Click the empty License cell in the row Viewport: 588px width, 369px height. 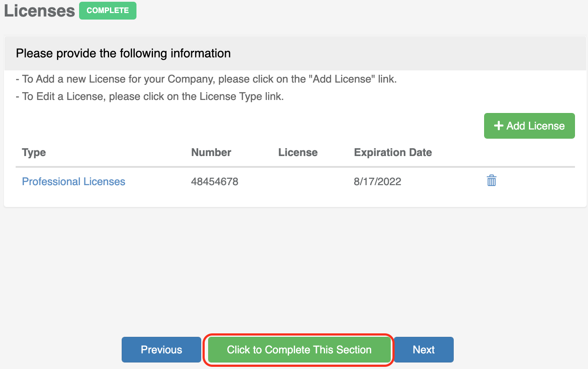pos(298,182)
